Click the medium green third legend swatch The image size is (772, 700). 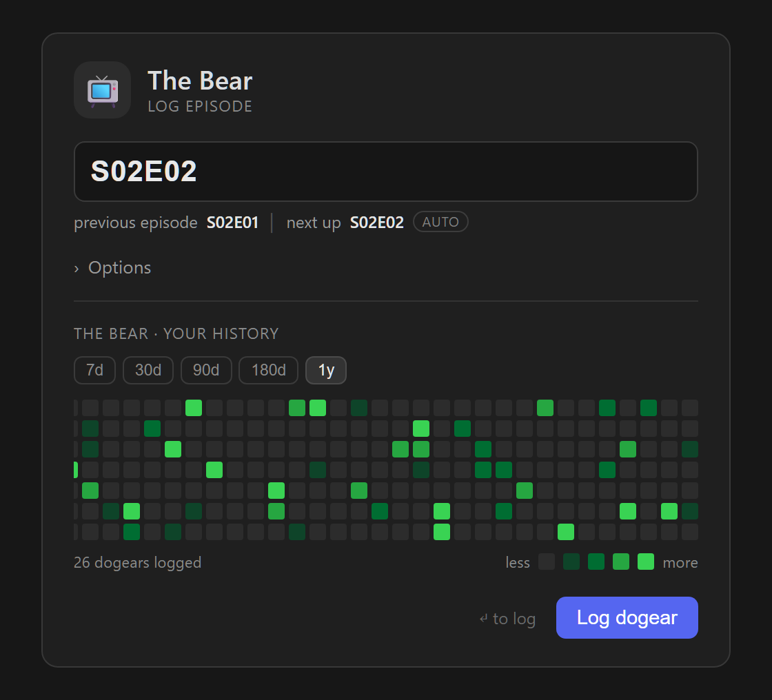tap(596, 562)
